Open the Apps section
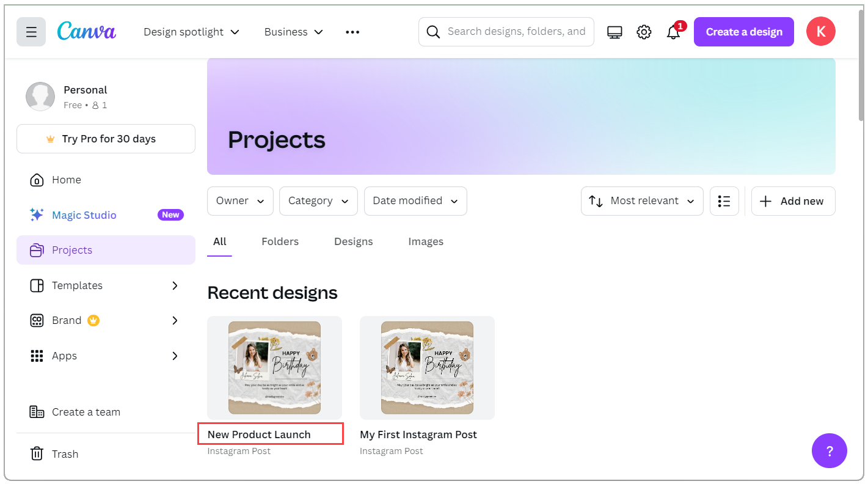The width and height of the screenshot is (868, 484). pos(64,355)
